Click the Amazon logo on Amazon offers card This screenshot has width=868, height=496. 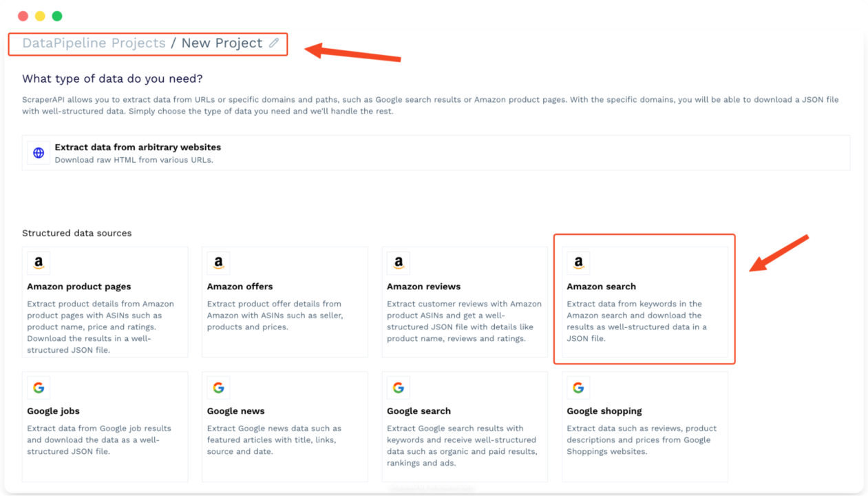tap(218, 262)
